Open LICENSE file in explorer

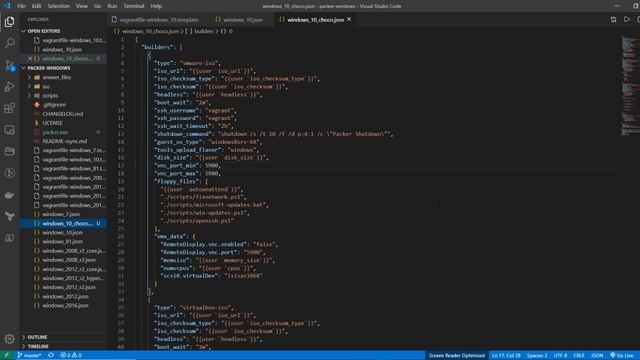coord(64,123)
